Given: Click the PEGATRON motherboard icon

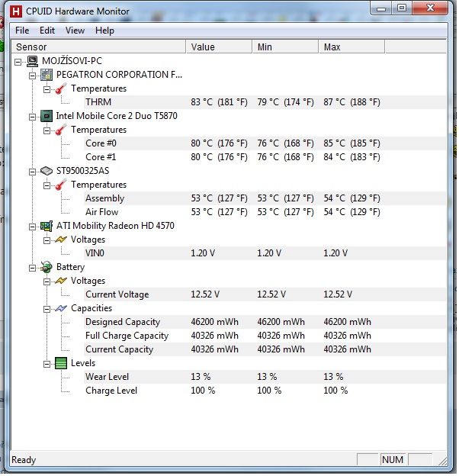Looking at the screenshot, I should [47, 75].
